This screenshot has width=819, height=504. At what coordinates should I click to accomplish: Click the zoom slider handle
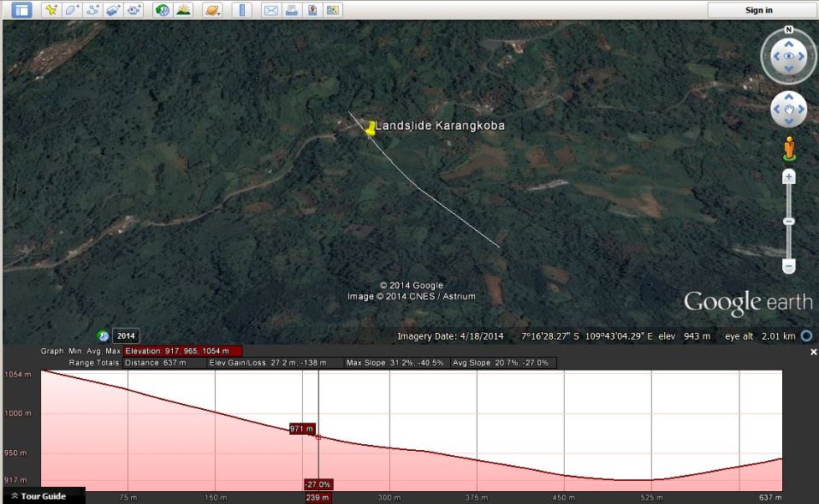pos(789,221)
